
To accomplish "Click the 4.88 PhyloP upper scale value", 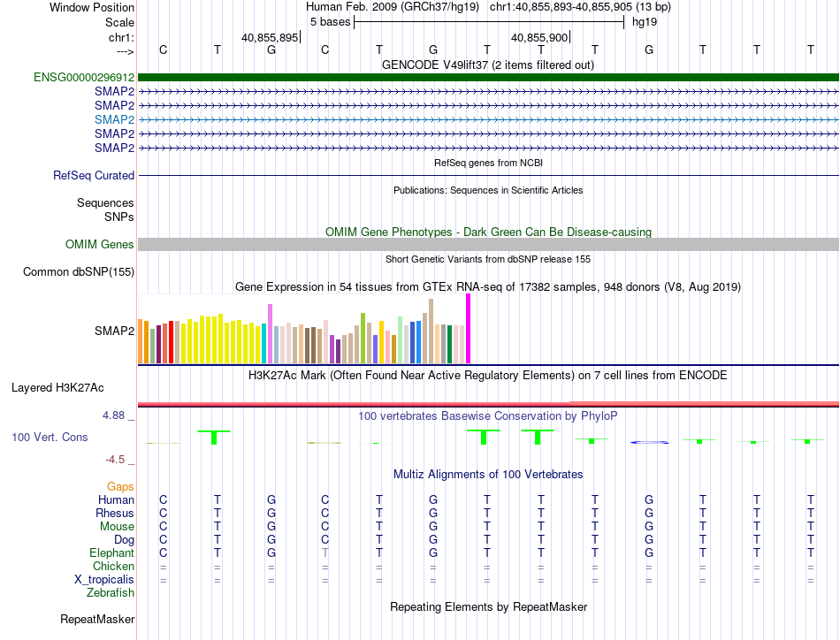I will [x=114, y=415].
